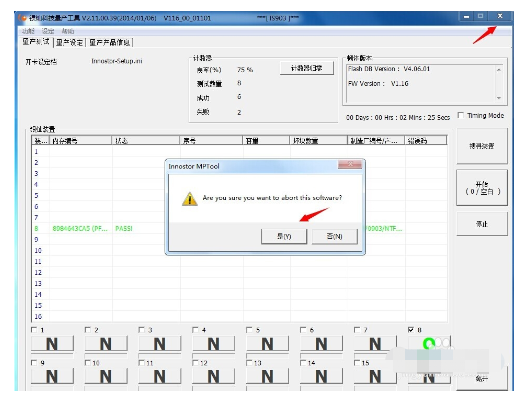The height and width of the screenshot is (399, 523).
Task: Decline abort with the 否(N) button
Action: [x=335, y=236]
